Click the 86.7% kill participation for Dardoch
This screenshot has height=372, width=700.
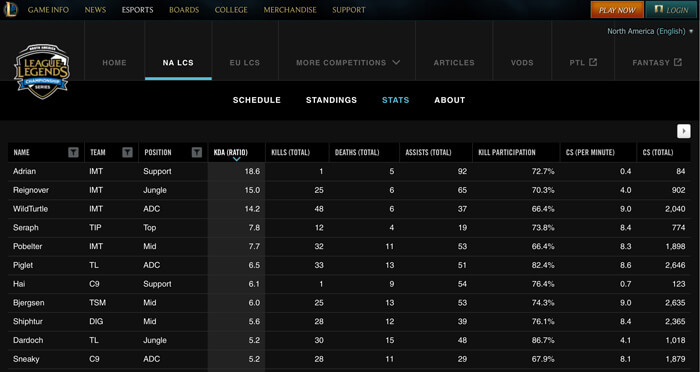click(x=543, y=340)
